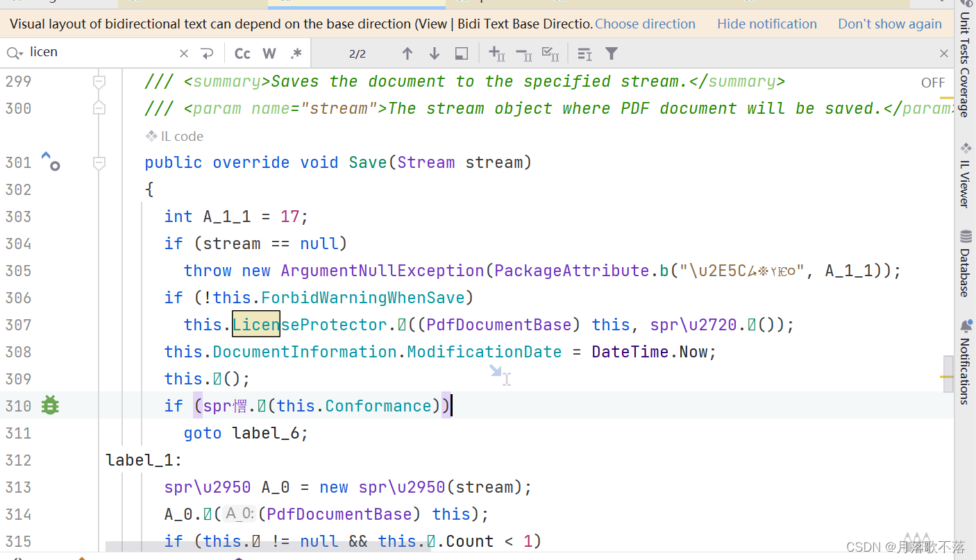Click Hide notification link

click(x=767, y=24)
